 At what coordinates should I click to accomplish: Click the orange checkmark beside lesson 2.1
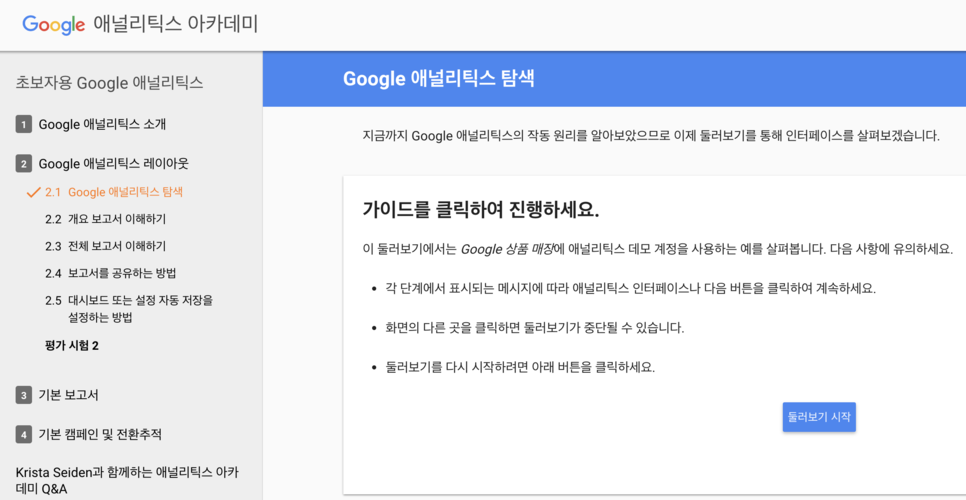click(33, 192)
